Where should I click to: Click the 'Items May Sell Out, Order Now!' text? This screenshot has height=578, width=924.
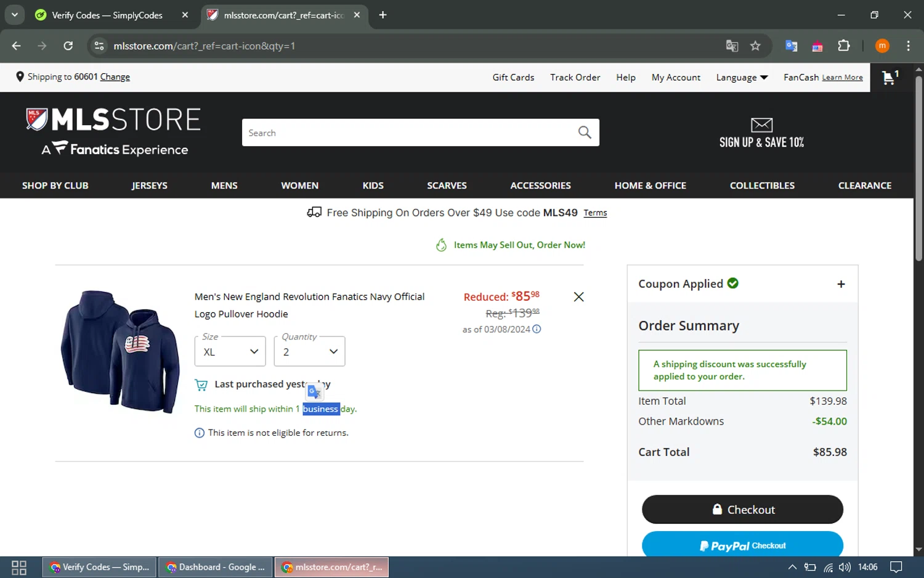519,245
